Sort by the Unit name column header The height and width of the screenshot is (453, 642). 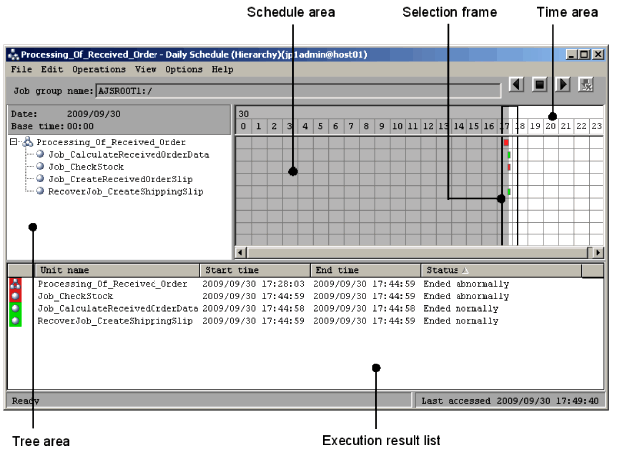coord(118,270)
